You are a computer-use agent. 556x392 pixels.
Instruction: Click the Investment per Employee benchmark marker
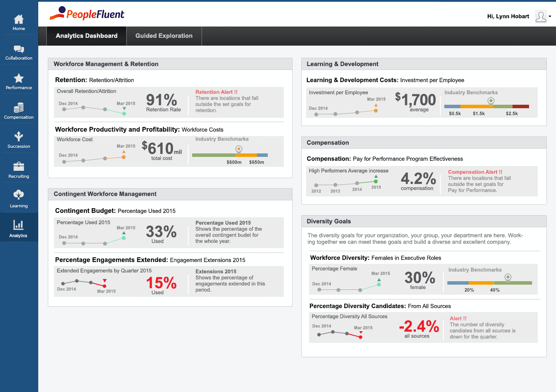pyautogui.click(x=491, y=101)
